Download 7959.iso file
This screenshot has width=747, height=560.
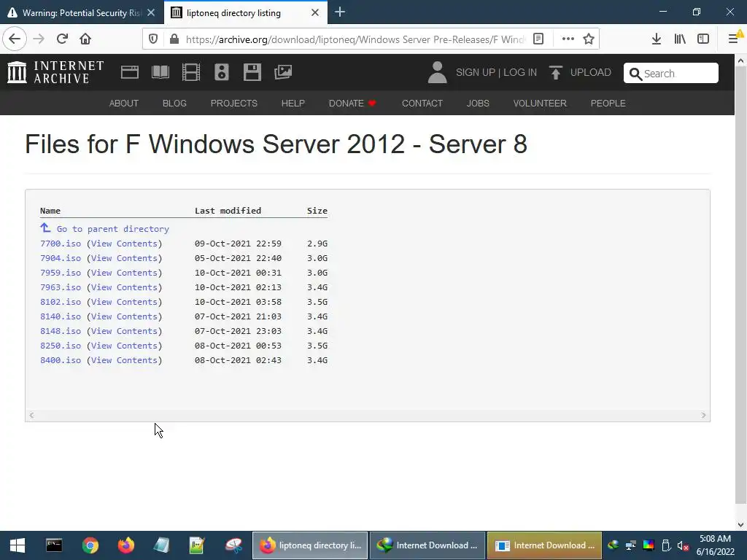tap(61, 273)
